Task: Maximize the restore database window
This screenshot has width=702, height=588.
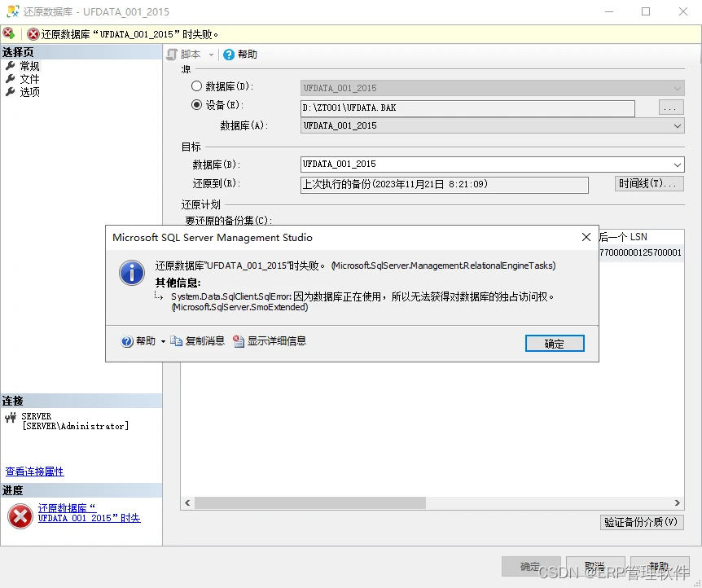Action: pyautogui.click(x=646, y=11)
